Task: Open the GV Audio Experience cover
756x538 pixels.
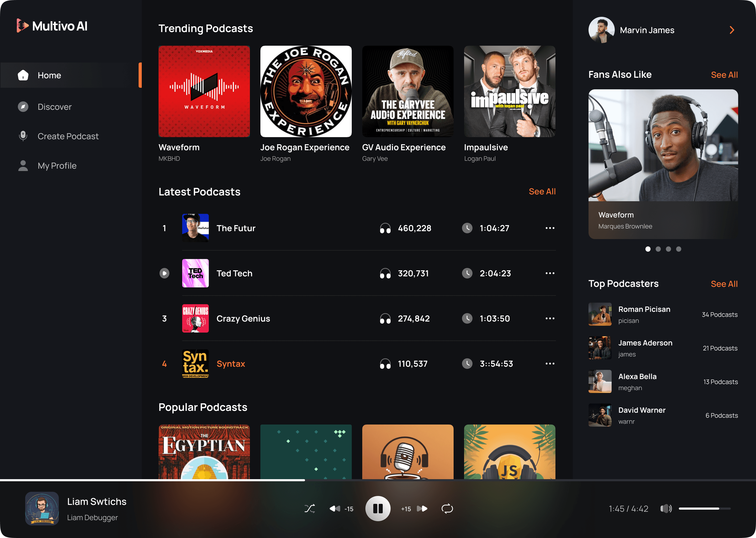Action: pyautogui.click(x=408, y=91)
